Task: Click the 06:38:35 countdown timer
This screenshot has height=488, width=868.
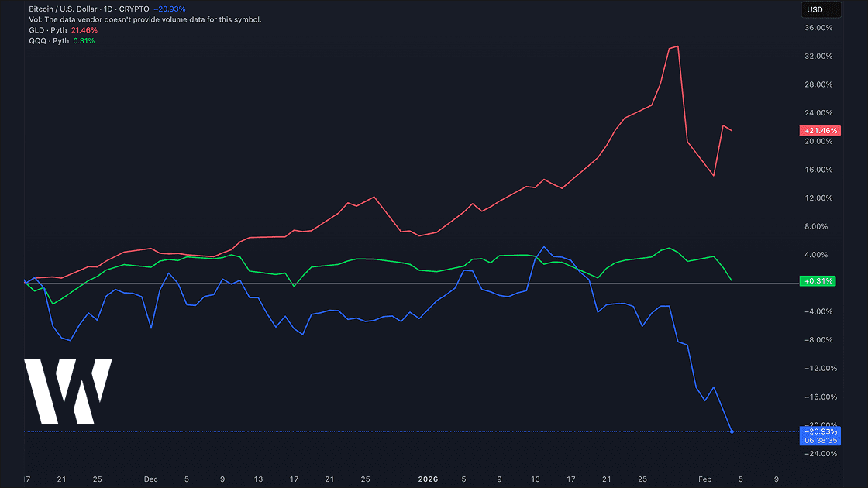Action: click(x=820, y=439)
